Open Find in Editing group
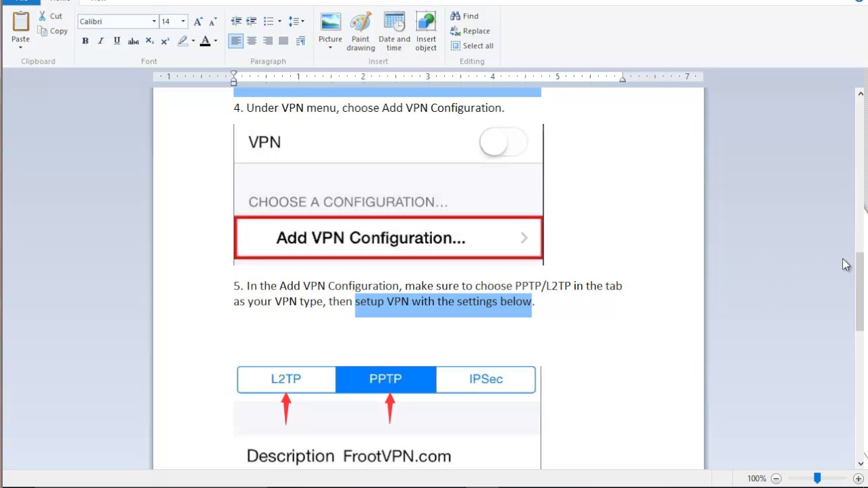This screenshot has width=868, height=488. [x=465, y=16]
